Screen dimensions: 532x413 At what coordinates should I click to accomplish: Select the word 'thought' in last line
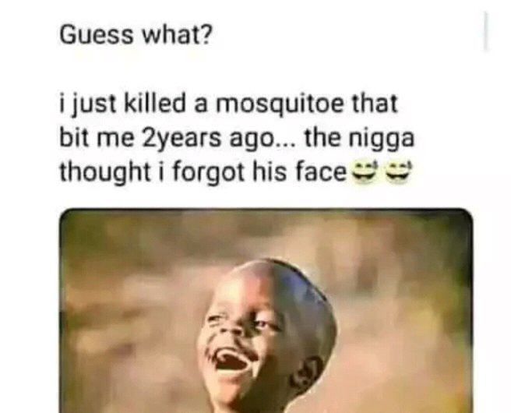pyautogui.click(x=104, y=172)
